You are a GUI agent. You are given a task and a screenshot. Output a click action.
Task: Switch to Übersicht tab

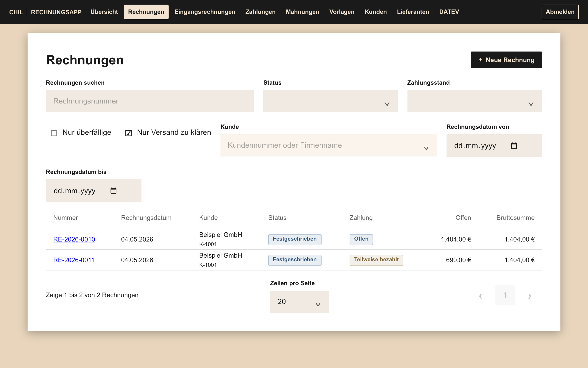[104, 12]
